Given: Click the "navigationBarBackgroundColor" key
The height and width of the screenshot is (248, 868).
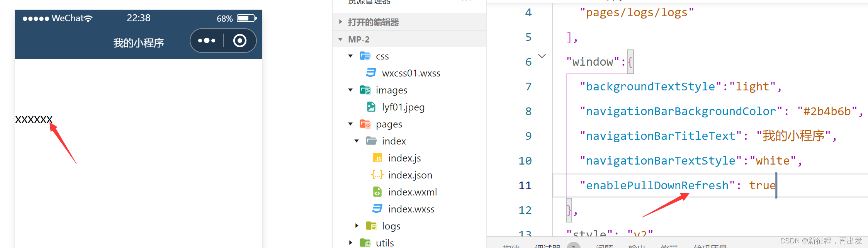Looking at the screenshot, I should tap(681, 111).
